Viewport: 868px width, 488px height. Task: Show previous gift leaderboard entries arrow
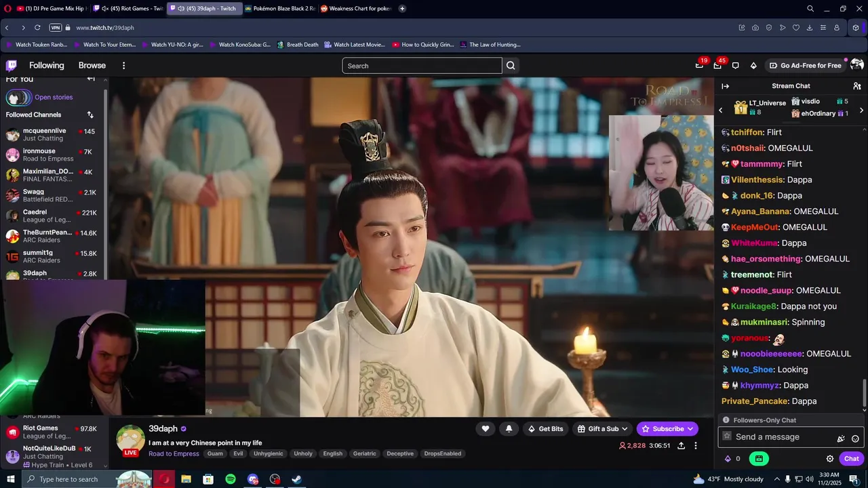point(720,110)
